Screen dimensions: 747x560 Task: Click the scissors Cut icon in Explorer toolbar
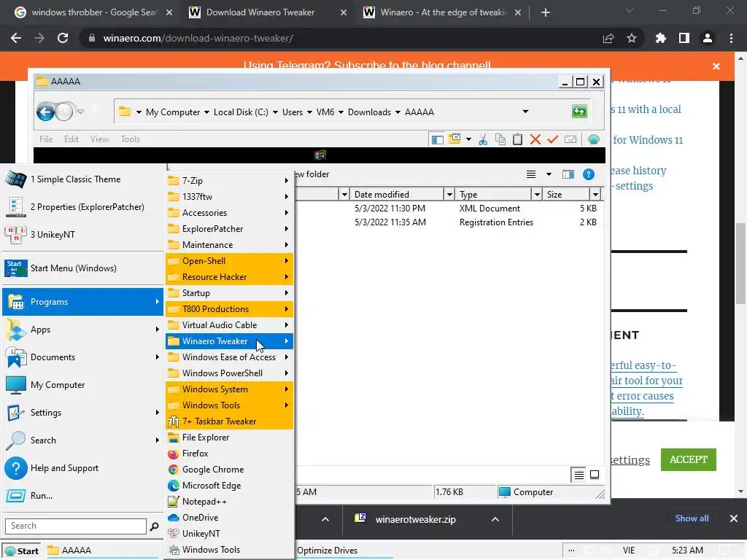[x=483, y=139]
